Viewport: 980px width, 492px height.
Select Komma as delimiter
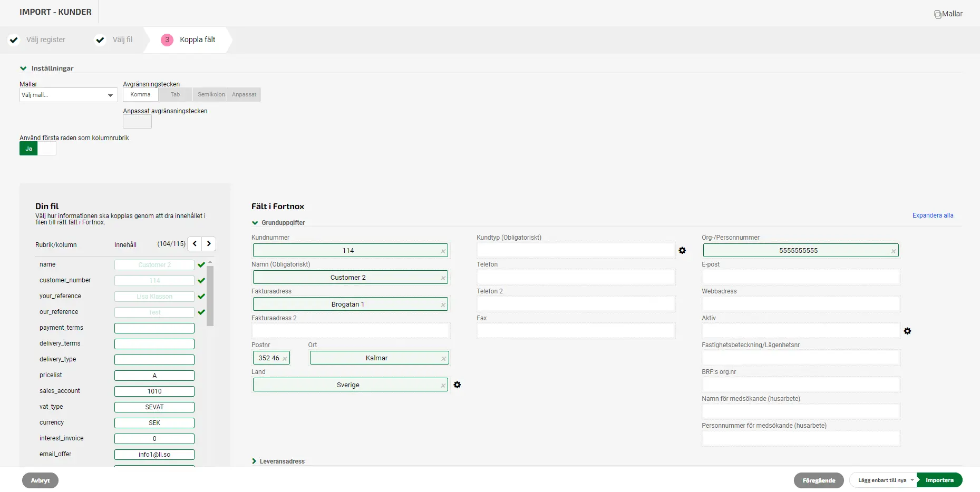(x=140, y=95)
